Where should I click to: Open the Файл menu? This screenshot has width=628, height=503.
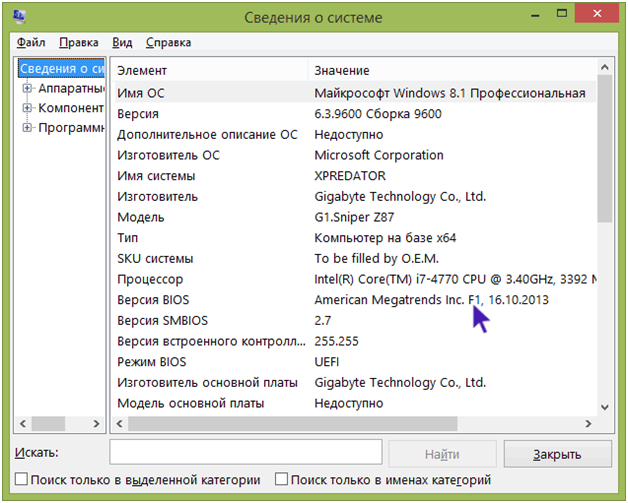(30, 43)
